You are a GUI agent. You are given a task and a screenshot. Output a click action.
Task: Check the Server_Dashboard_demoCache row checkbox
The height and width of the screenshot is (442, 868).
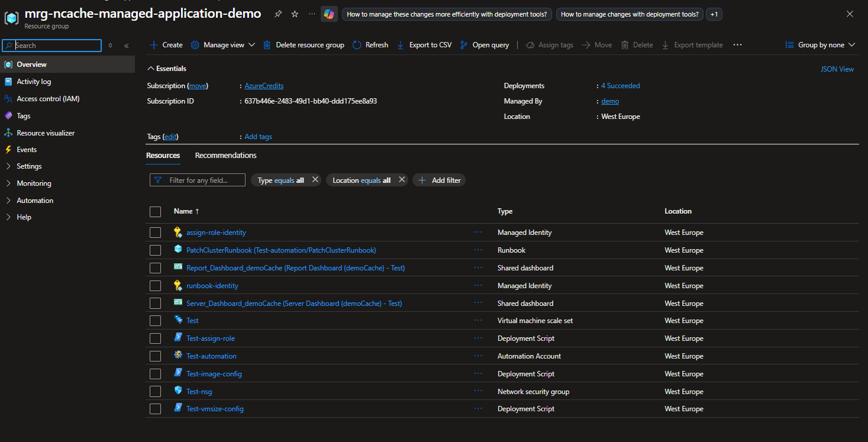(156, 304)
